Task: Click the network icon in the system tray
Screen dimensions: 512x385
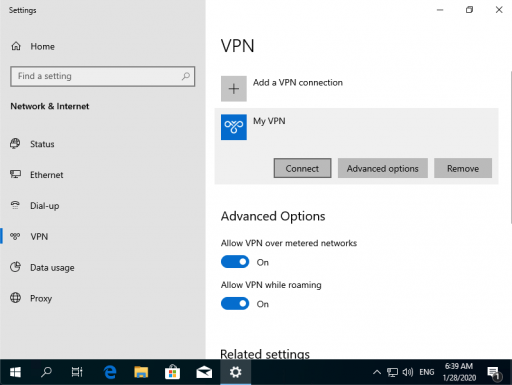Action: pyautogui.click(x=392, y=372)
